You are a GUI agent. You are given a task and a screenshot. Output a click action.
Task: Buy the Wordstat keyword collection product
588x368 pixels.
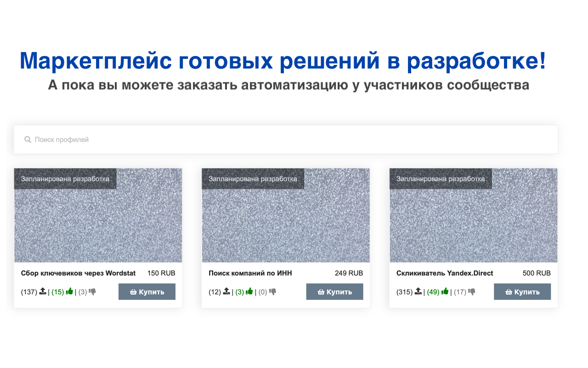click(147, 292)
